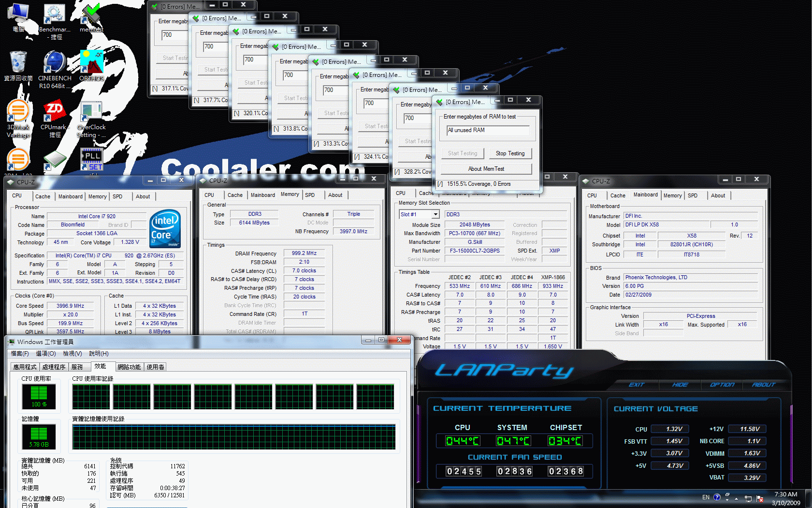Screen dimensions: 812x508
Task: Open the 3DMark Vantage desktop icon
Action: click(18, 119)
